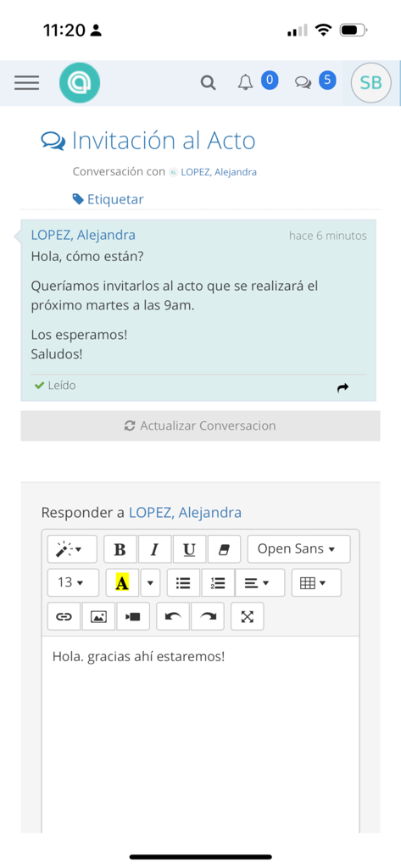Toggle italic formatting
The width and height of the screenshot is (401, 868).
coord(155,549)
